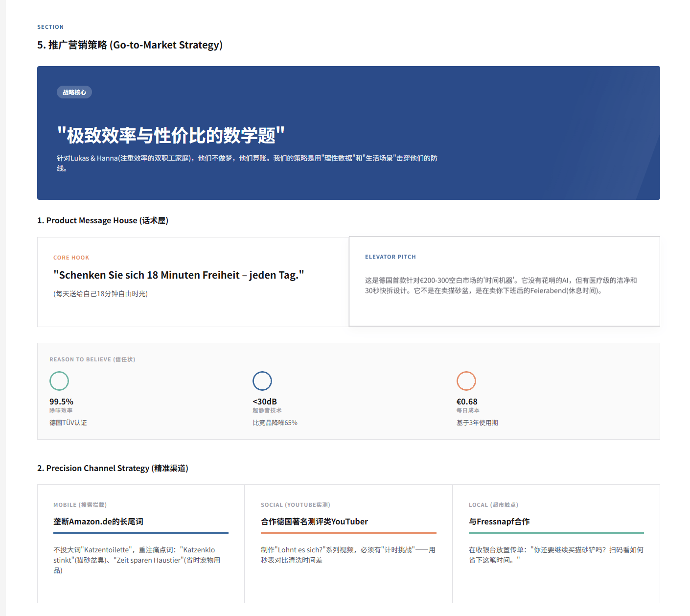Select the MOBILE channel card icon area
The height and width of the screenshot is (616, 690).
coord(80,504)
